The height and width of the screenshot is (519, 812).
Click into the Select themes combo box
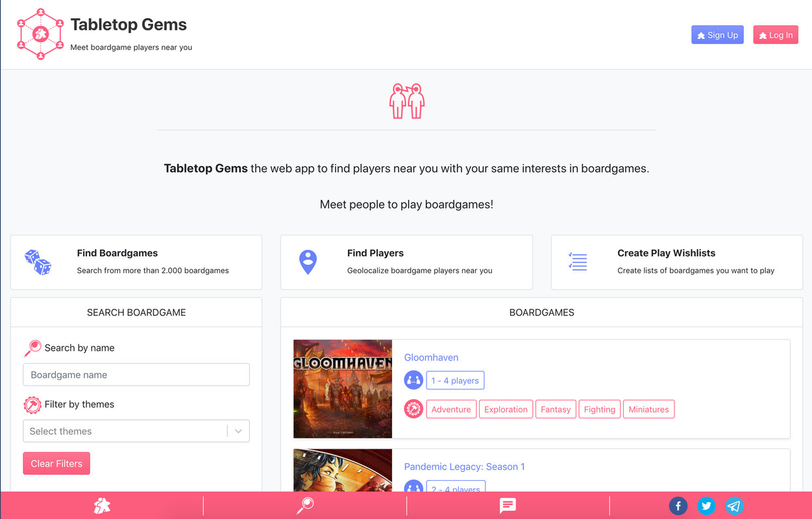(x=136, y=431)
